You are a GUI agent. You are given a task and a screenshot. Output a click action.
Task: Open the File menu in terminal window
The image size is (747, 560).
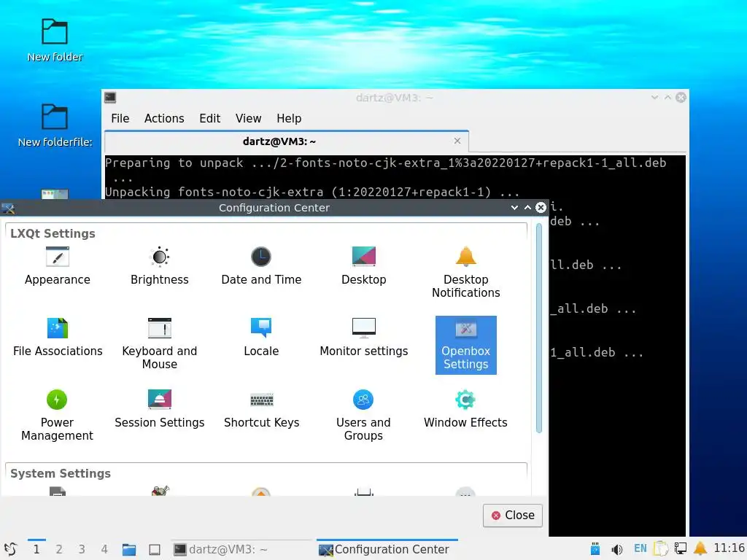pos(120,118)
